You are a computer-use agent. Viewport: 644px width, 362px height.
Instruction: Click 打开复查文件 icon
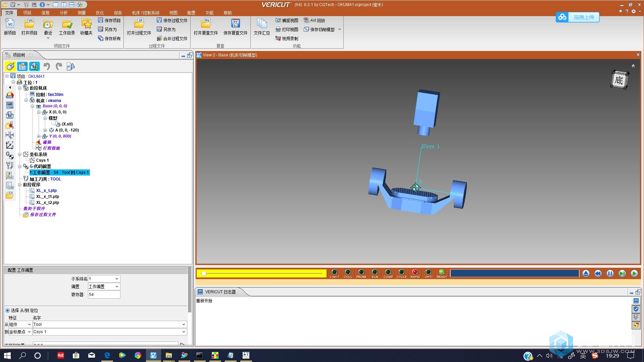tap(206, 27)
